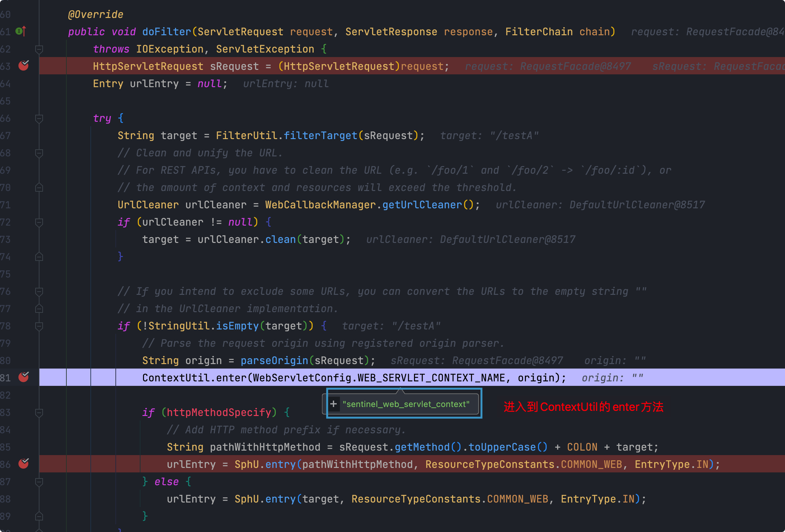Click the parseOrigin method call
The height and width of the screenshot is (532, 785).
(274, 361)
